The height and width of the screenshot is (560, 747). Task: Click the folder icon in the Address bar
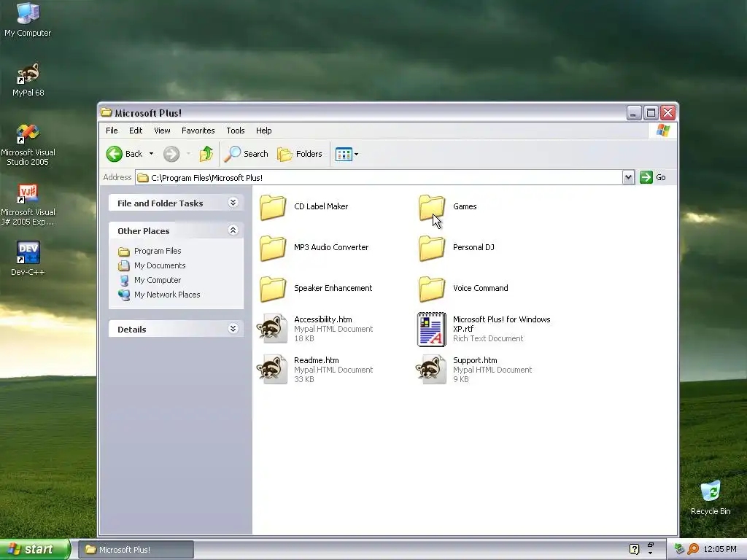tap(143, 178)
